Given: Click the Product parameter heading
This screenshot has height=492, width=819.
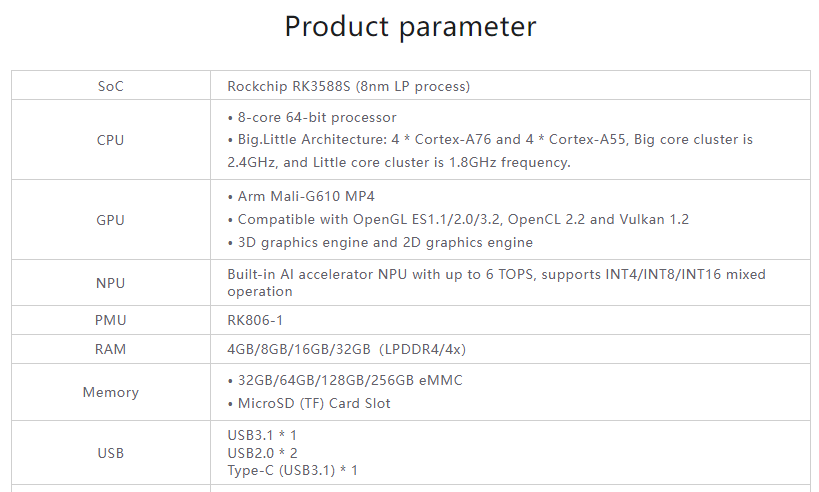Looking at the screenshot, I should 410,27.
